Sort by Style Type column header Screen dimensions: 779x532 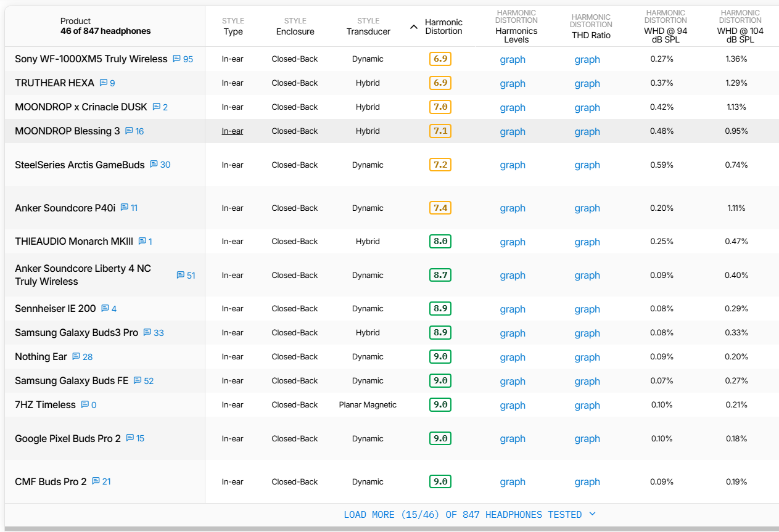233,27
